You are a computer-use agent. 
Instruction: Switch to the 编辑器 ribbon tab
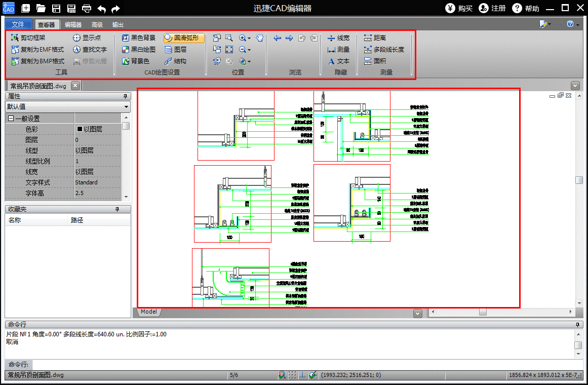click(73, 24)
